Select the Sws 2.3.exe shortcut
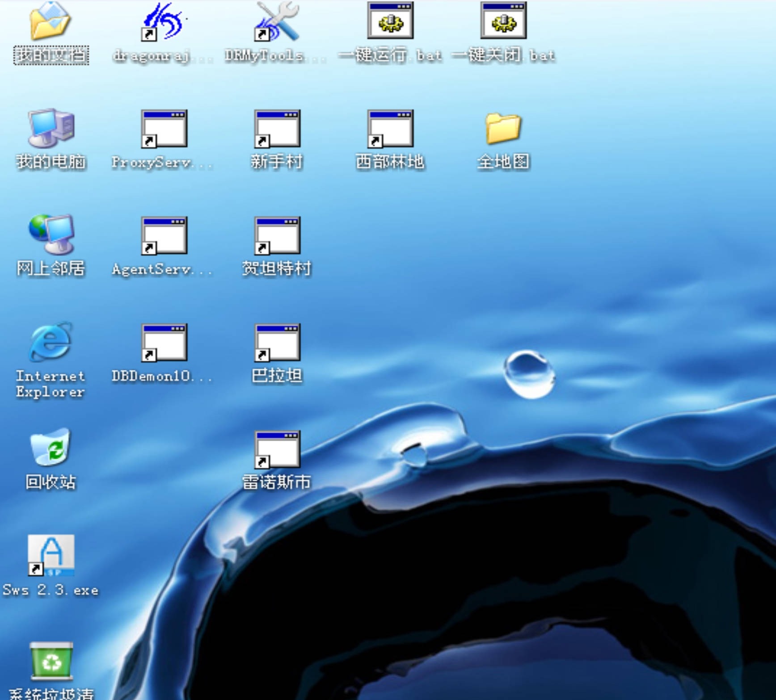Image resolution: width=776 pixels, height=700 pixels. tap(51, 555)
